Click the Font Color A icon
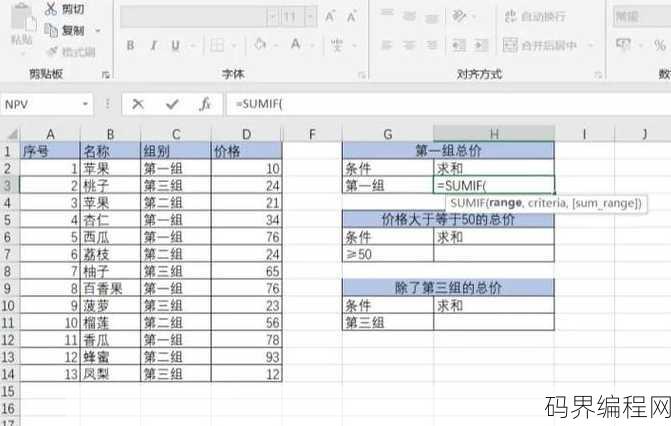The image size is (671, 426). tap(295, 45)
